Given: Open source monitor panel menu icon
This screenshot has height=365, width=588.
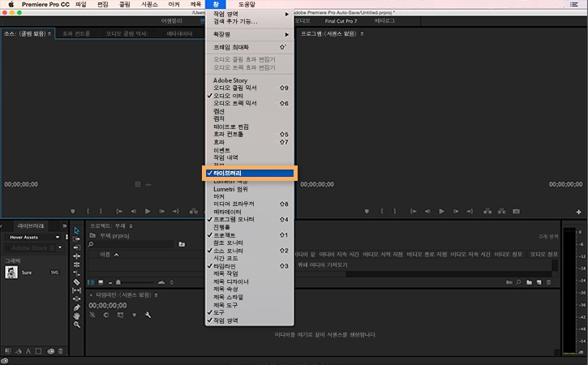Looking at the screenshot, I should 49,34.
